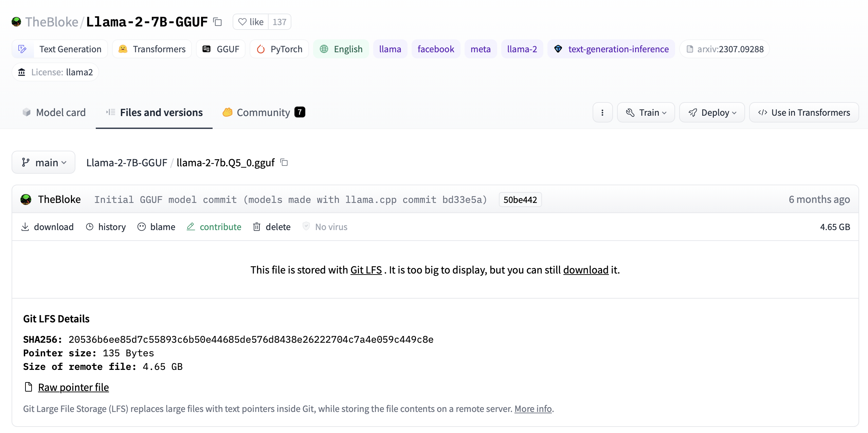Click the Text Generation pipeline icon

tap(22, 49)
